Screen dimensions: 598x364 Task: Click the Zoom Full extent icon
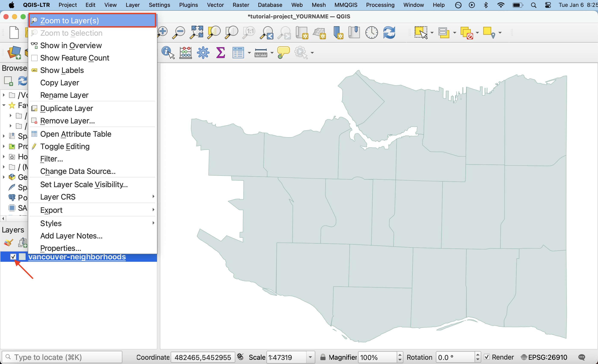point(196,32)
